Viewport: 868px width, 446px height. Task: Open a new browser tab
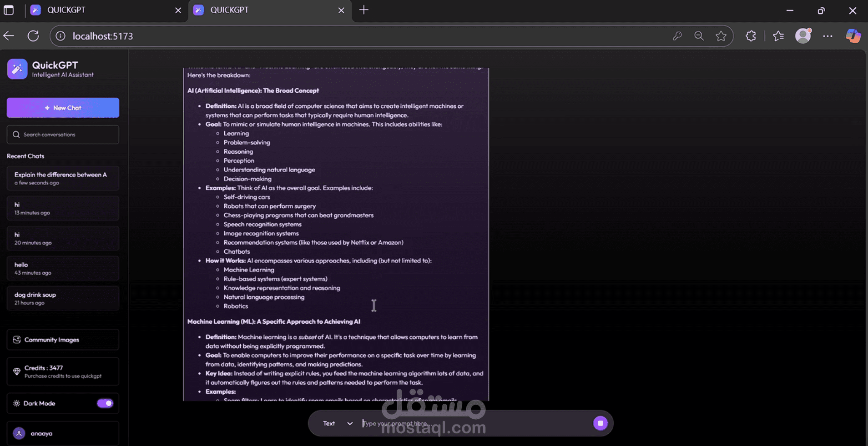(364, 10)
